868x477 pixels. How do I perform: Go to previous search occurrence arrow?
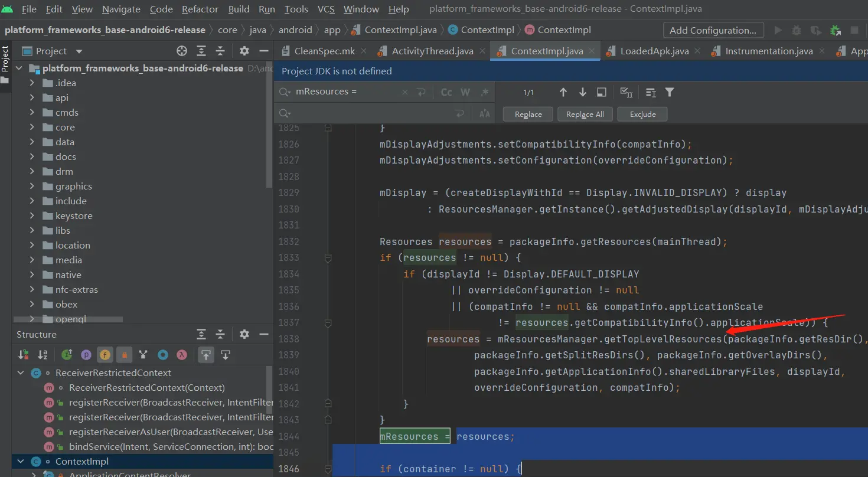(563, 92)
